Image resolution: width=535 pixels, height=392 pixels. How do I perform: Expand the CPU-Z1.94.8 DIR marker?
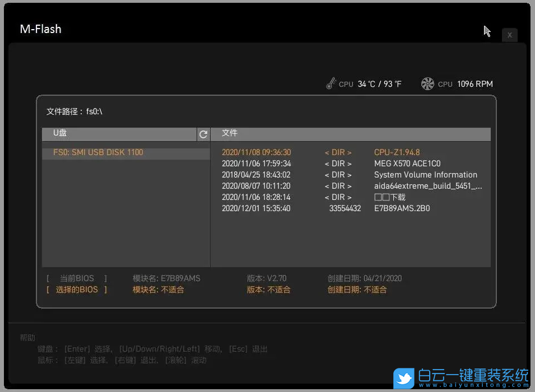coord(338,152)
